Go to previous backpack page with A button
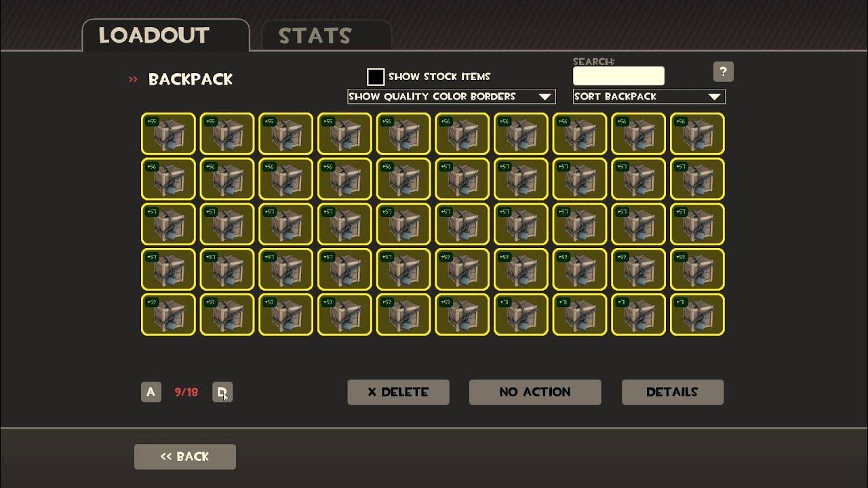The height and width of the screenshot is (488, 868). tap(151, 392)
